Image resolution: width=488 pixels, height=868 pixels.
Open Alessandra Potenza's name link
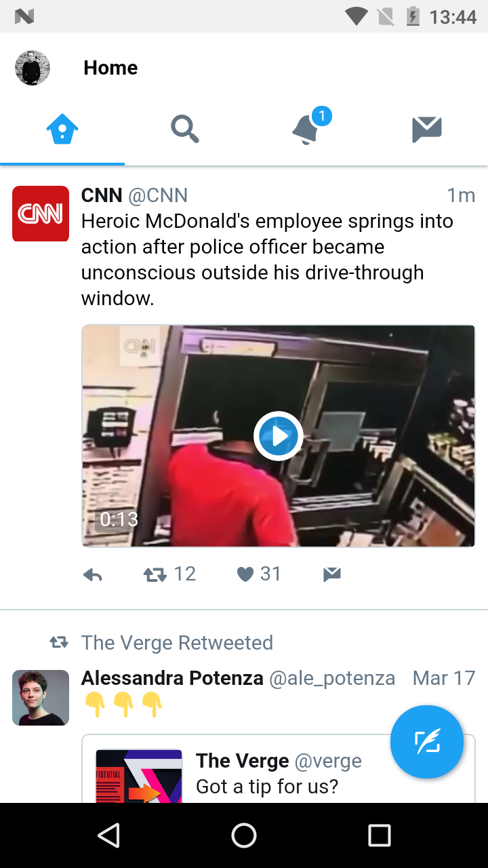172,678
